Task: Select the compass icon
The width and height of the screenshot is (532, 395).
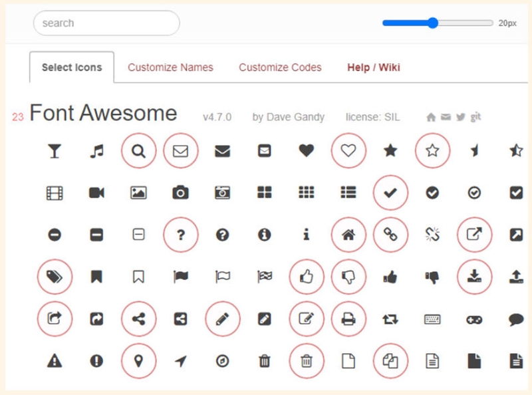Action: click(x=223, y=361)
